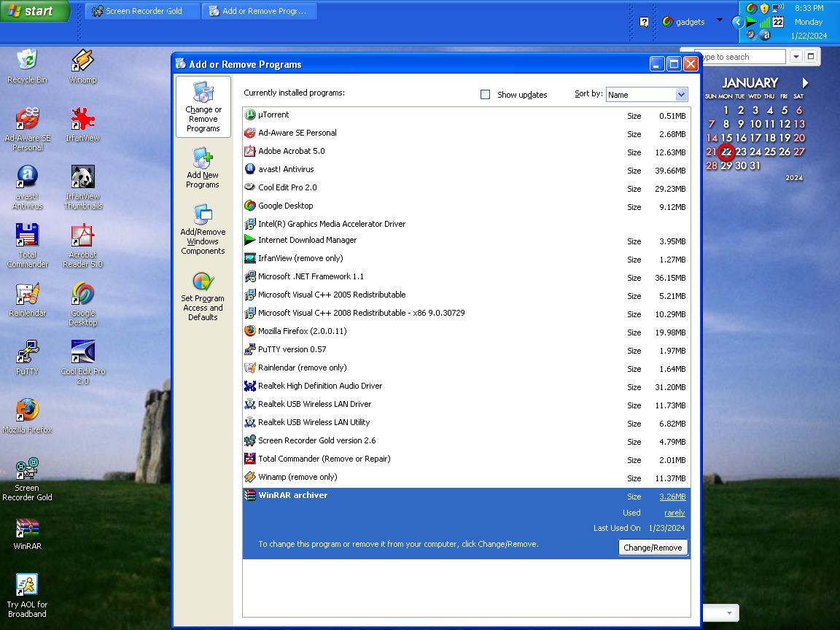Open Add New Programs panel
840x630 pixels.
203,168
